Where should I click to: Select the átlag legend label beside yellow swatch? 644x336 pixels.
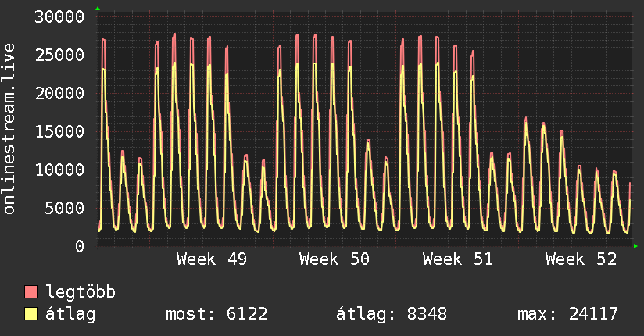click(x=71, y=315)
